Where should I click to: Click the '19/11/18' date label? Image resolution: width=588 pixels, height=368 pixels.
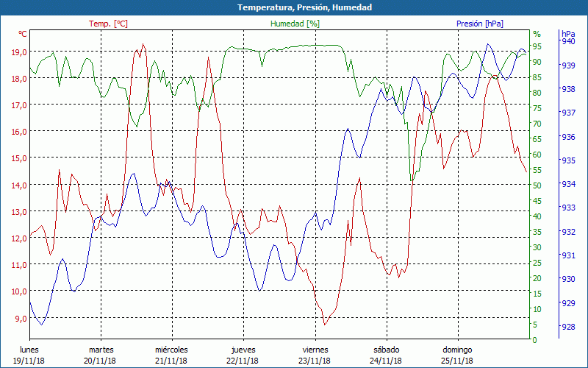click(29, 361)
